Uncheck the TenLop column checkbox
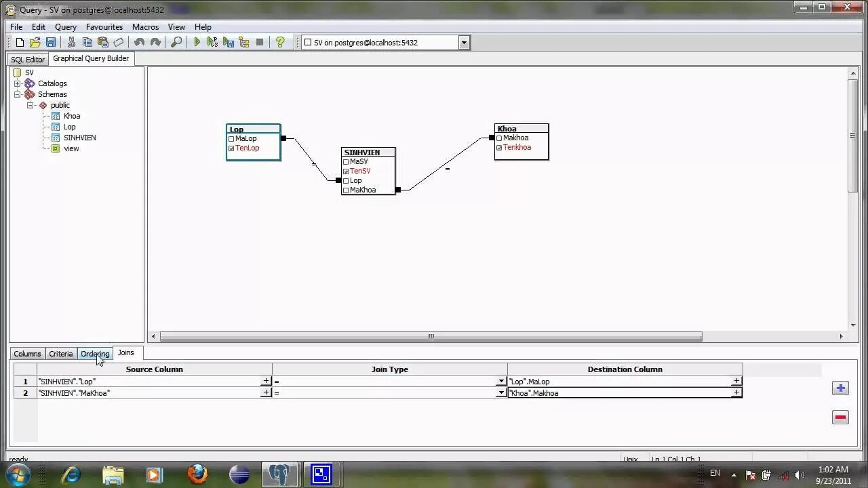The height and width of the screenshot is (488, 868). click(x=231, y=148)
